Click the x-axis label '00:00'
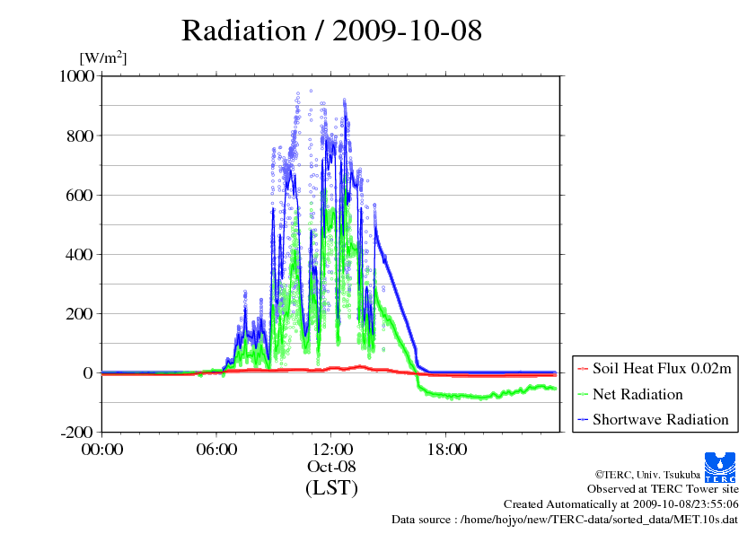The height and width of the screenshot is (534, 756). (x=102, y=450)
